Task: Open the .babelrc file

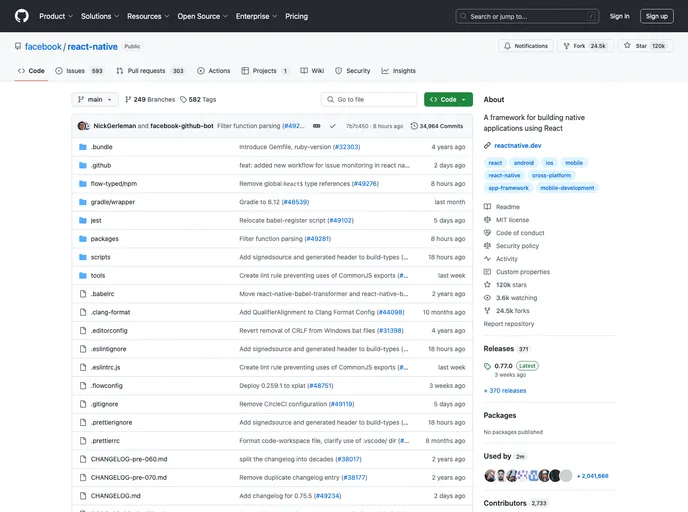Action: point(102,294)
